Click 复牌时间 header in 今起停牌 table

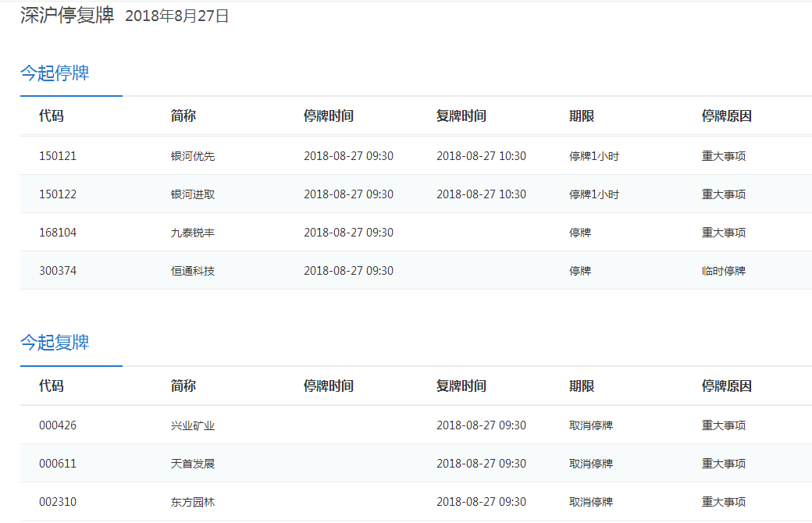point(461,116)
